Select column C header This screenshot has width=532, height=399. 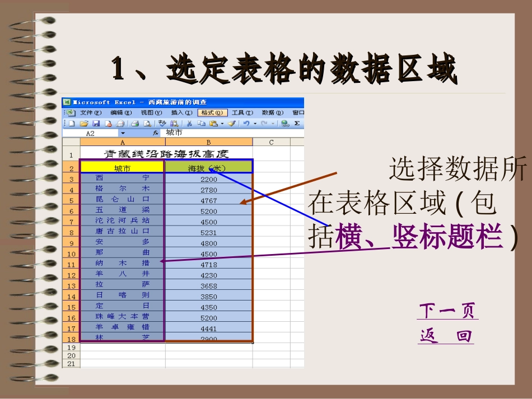tap(272, 142)
